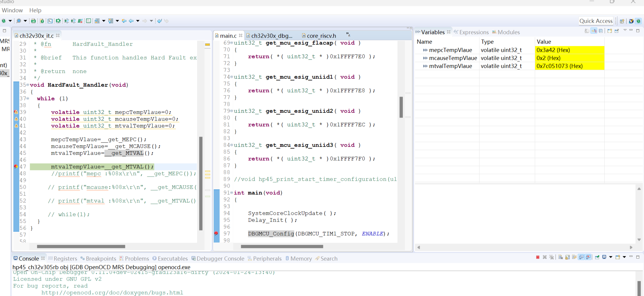Click the 0x3a42 (Hex) value cell
This screenshot has height=296, width=644.
(569, 50)
